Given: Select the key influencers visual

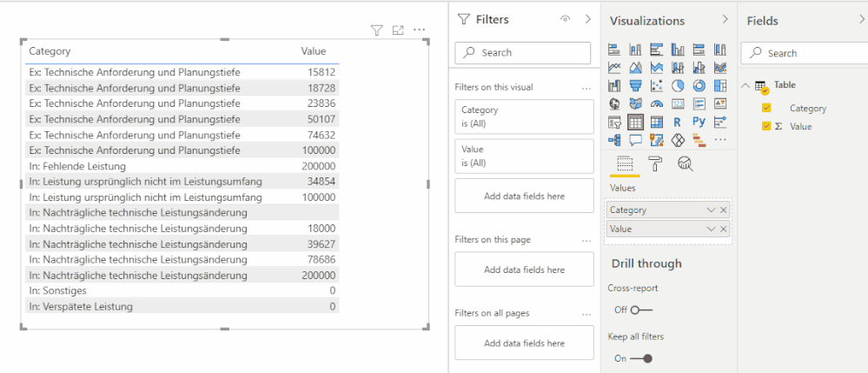Looking at the screenshot, I should click(x=720, y=122).
